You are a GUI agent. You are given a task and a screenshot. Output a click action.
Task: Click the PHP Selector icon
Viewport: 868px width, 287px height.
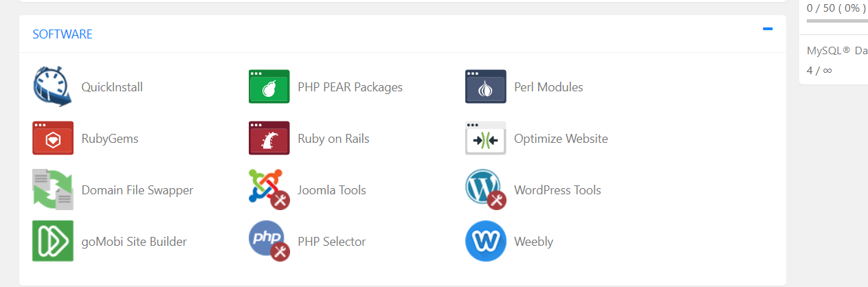click(x=269, y=241)
